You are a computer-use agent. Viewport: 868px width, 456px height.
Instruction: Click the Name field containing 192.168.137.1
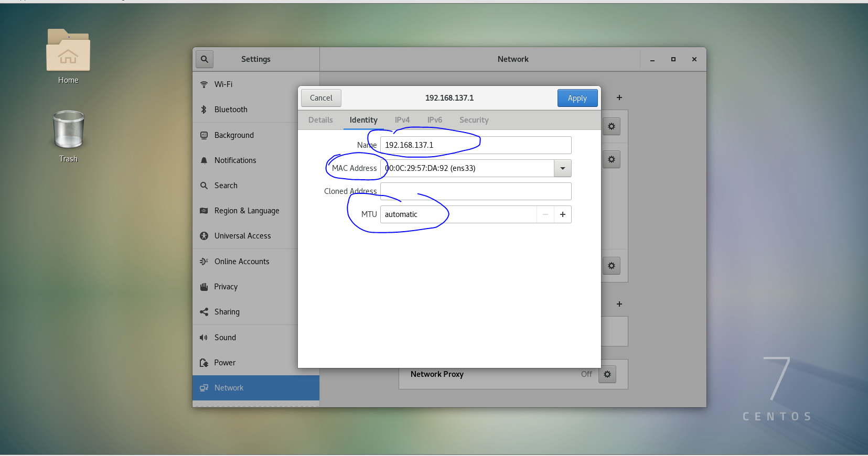point(476,145)
